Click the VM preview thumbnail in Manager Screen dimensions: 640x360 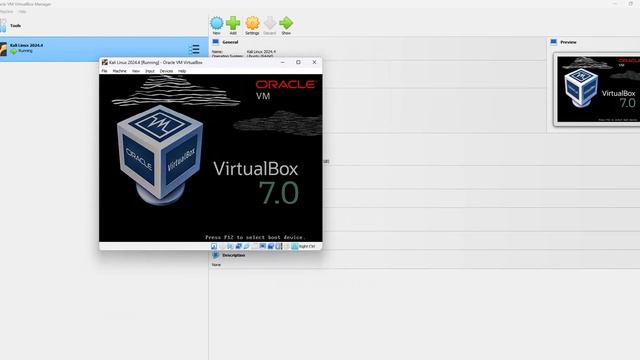tap(598, 89)
